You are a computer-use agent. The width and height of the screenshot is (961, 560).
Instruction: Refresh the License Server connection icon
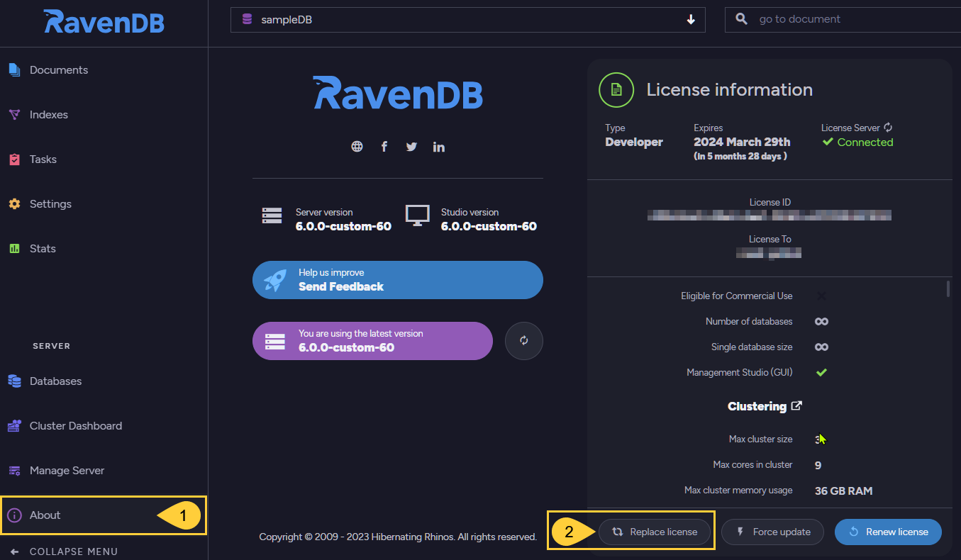click(888, 128)
